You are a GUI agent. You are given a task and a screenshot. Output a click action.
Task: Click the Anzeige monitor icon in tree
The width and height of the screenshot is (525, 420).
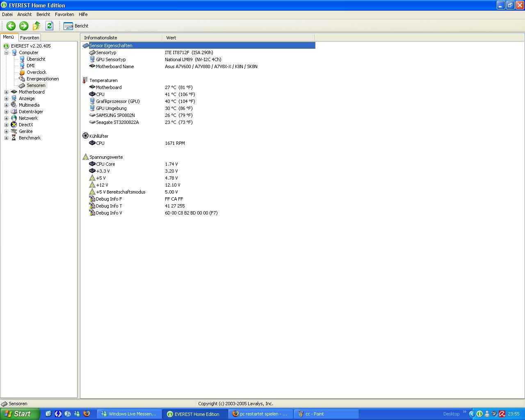[14, 98]
